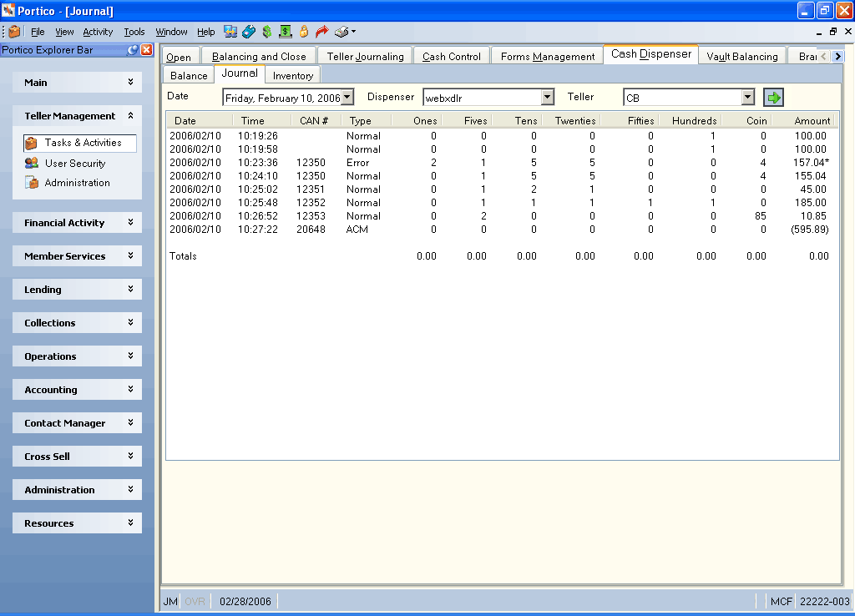Expand the sidebar Administration section at bottom
Image resolution: width=855 pixels, height=616 pixels.
coord(78,489)
